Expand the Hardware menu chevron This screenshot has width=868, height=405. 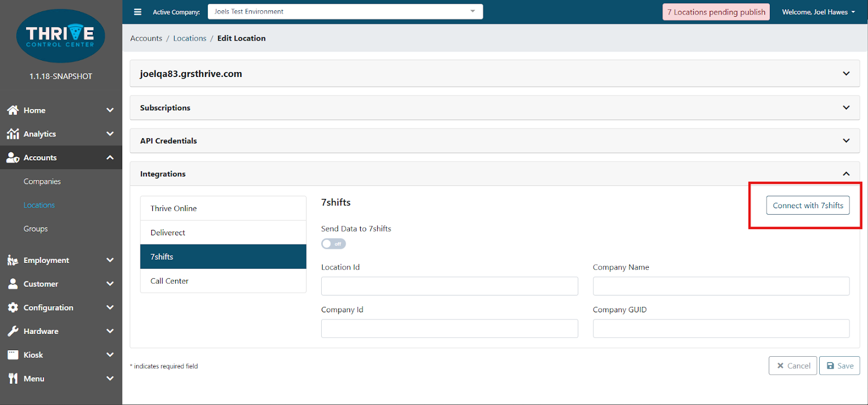(x=110, y=331)
